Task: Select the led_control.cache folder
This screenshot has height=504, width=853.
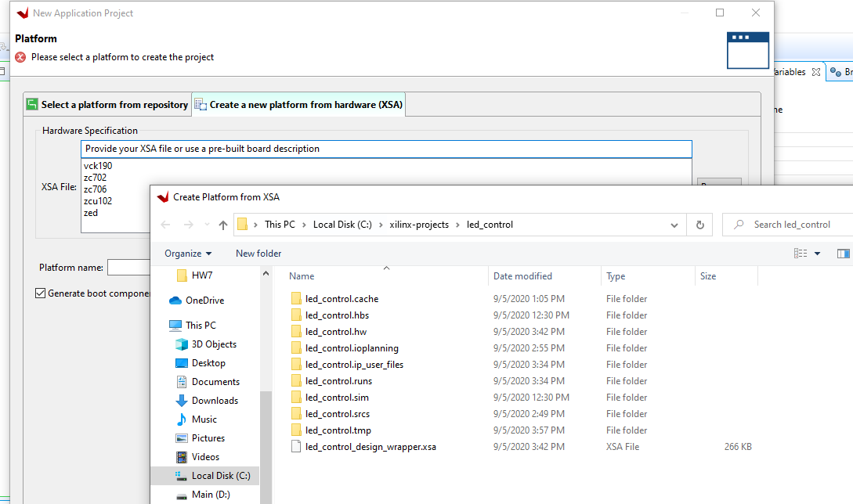Action: [x=342, y=298]
